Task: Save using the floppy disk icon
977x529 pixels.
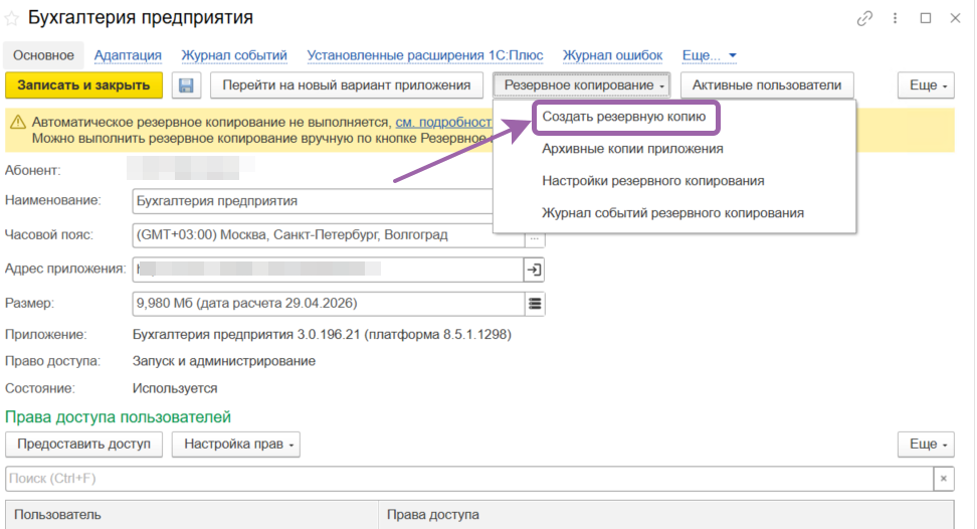Action: pyautogui.click(x=186, y=85)
